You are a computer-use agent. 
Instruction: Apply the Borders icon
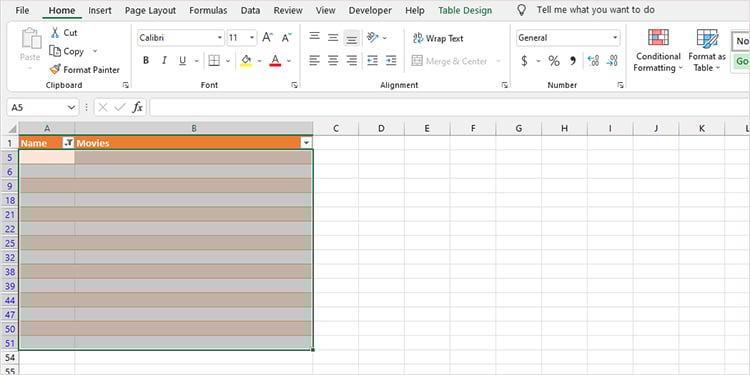coord(214,61)
